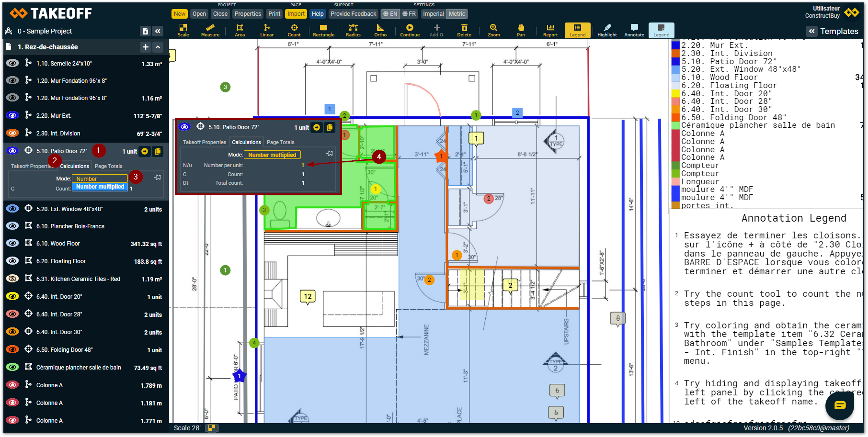Toggle visibility of 6.50 Folding Door 48"
Viewport: 868px width, 437px height.
[x=12, y=349]
